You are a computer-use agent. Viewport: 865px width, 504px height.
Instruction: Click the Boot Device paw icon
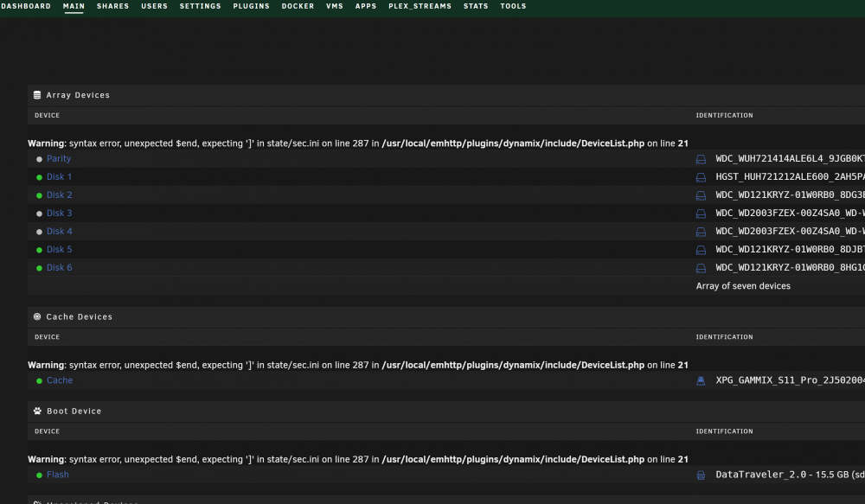(x=37, y=411)
